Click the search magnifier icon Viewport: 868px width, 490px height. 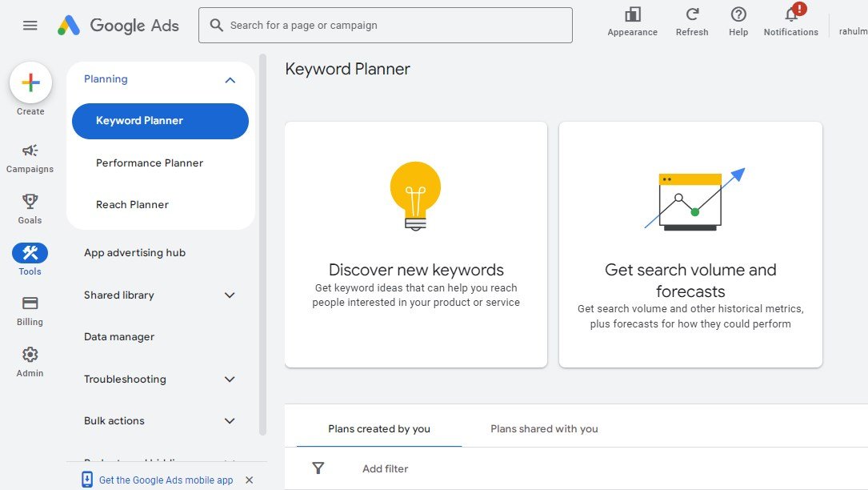pos(217,26)
